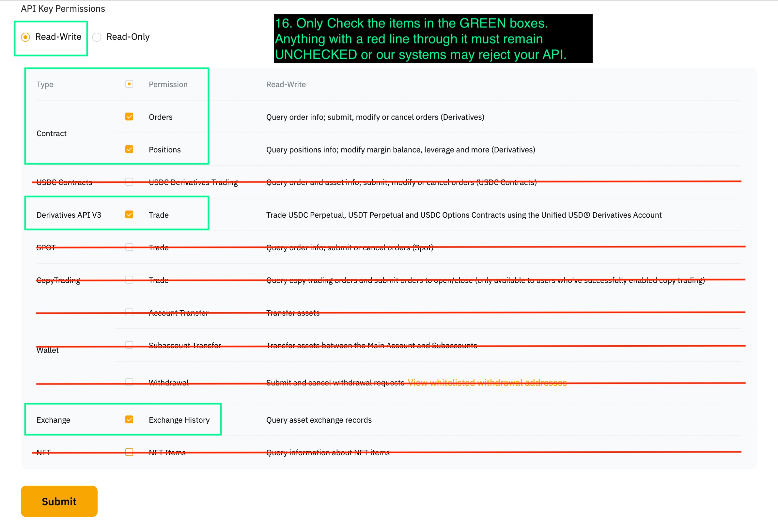
Task: Check the Withdrawal permission checkbox
Action: coord(129,382)
